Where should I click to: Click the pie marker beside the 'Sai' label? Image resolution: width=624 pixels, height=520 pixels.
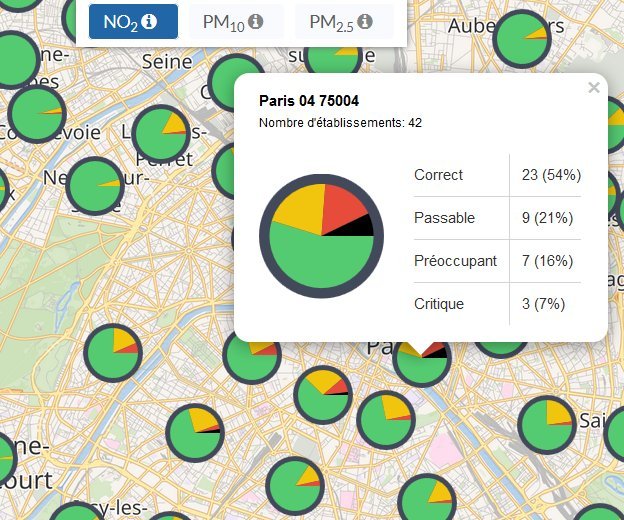tap(547, 425)
